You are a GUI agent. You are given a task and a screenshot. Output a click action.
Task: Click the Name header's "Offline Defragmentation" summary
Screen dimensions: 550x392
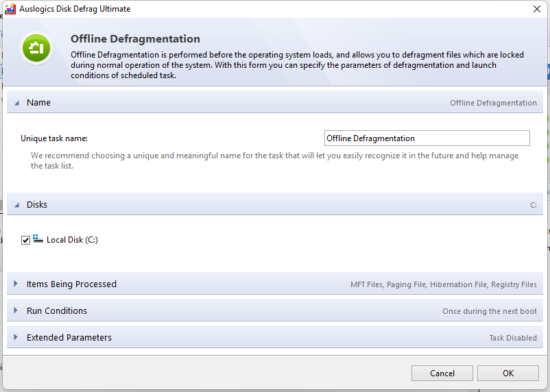tap(493, 103)
